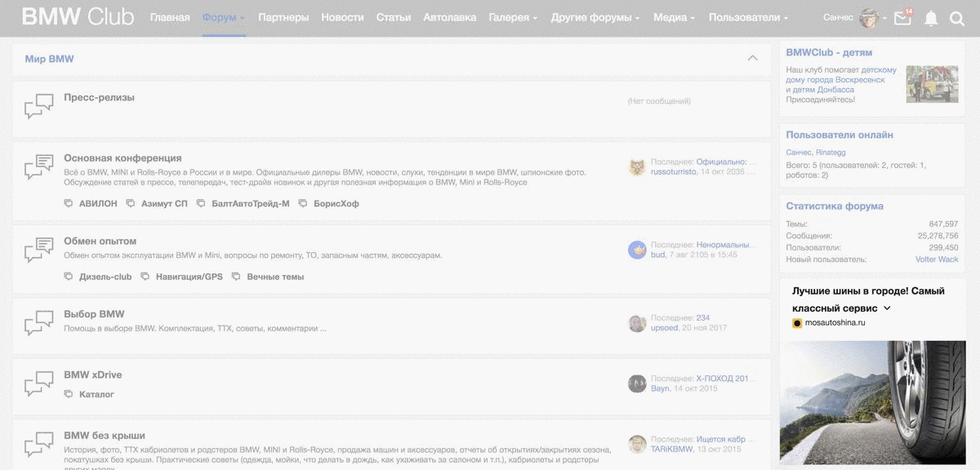Screen dimensions: 980x470
Task: Expand the Галерея dropdown menu
Action: point(513,17)
